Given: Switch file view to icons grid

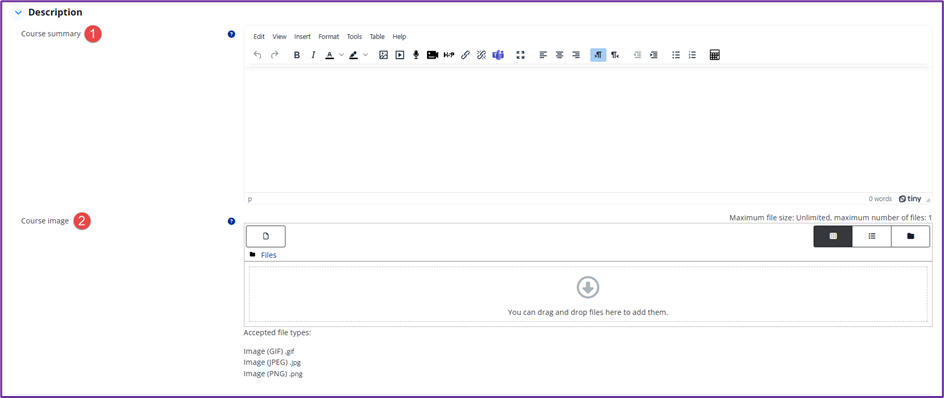Looking at the screenshot, I should (x=833, y=236).
